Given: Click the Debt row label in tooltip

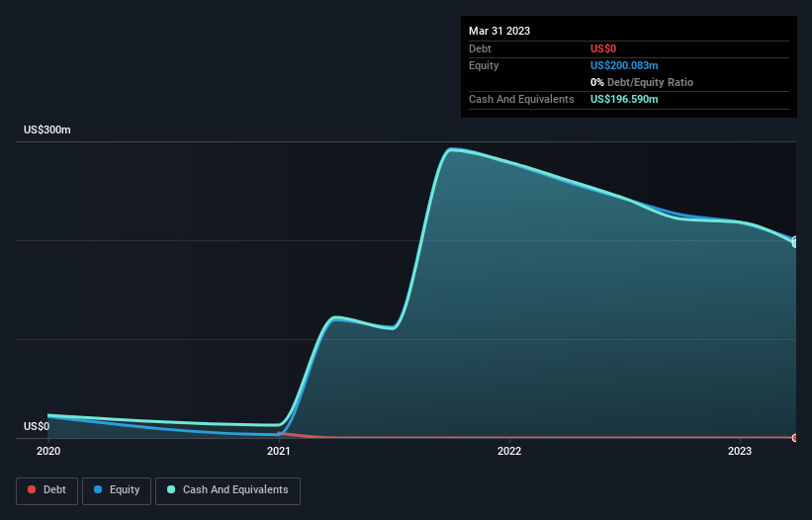Looking at the screenshot, I should click(x=480, y=48).
